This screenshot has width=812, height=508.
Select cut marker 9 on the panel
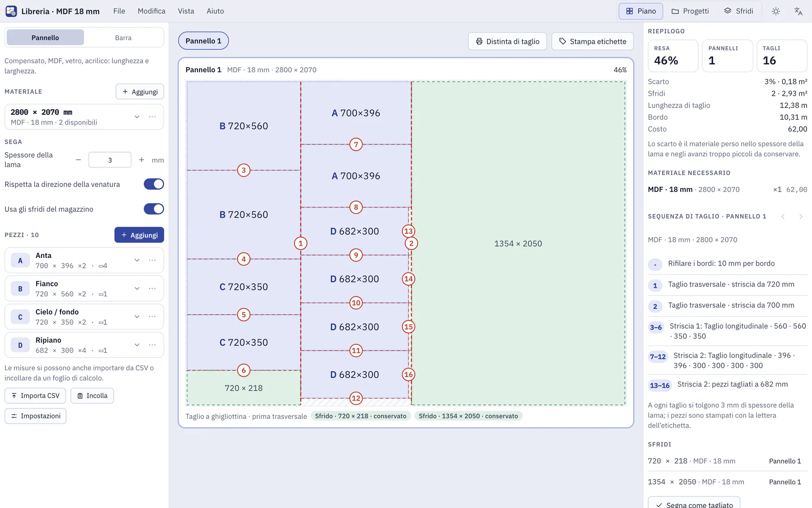click(x=356, y=255)
